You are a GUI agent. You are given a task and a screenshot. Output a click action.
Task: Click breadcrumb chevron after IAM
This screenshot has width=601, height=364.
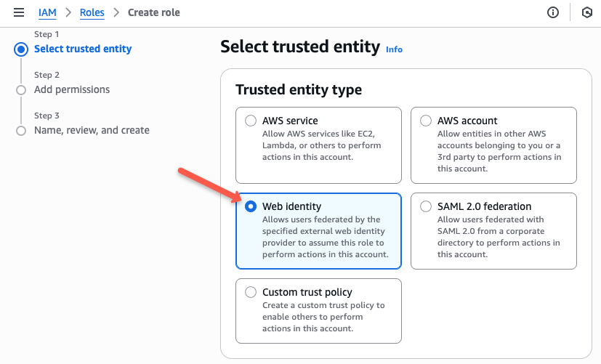pyautogui.click(x=68, y=12)
